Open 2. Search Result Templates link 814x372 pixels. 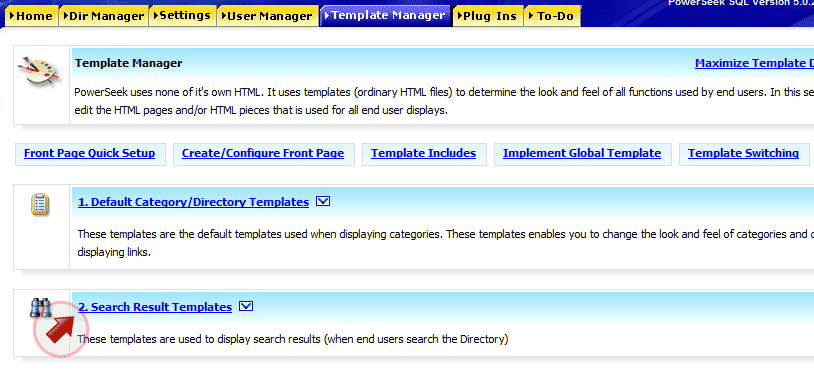(x=155, y=307)
